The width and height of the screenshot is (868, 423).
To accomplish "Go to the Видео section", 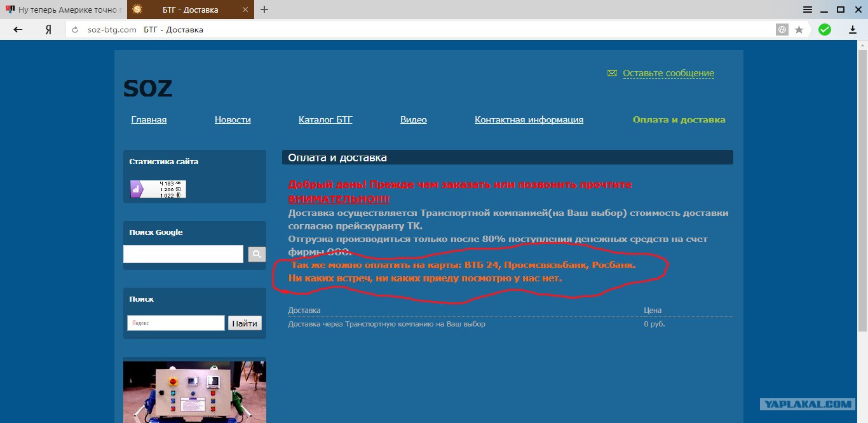I will point(414,119).
